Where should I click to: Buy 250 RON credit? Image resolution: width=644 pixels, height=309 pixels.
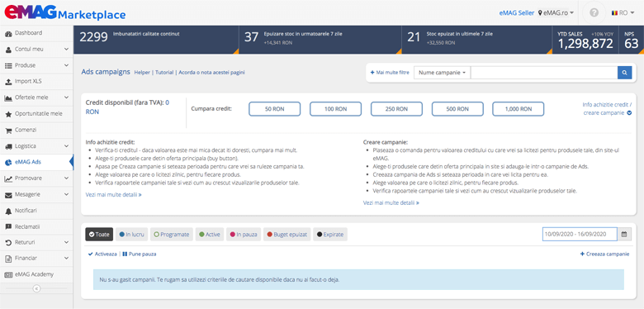click(396, 109)
